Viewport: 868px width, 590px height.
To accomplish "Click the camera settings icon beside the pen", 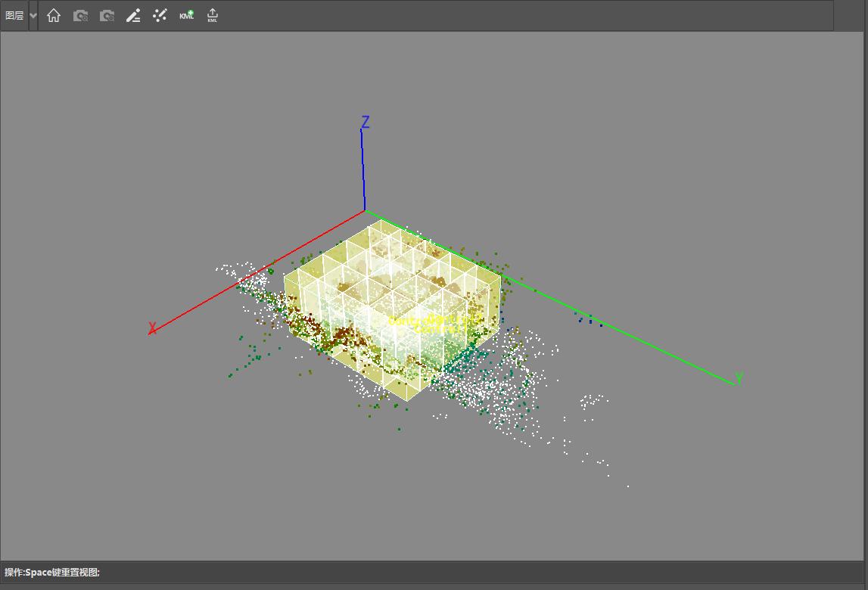I will point(107,15).
